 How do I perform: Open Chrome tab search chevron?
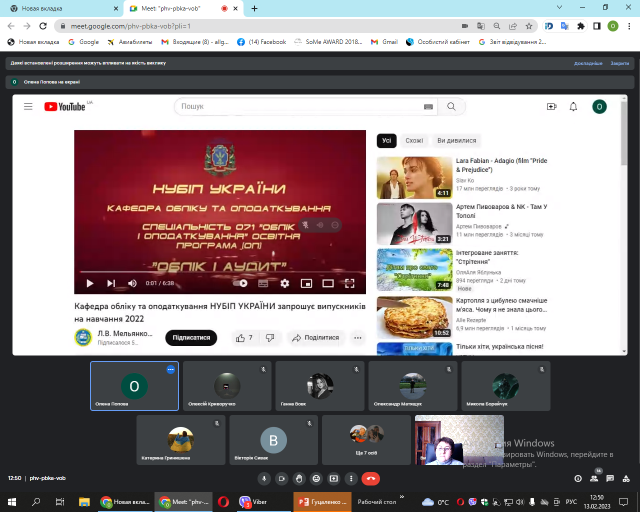coord(560,7)
